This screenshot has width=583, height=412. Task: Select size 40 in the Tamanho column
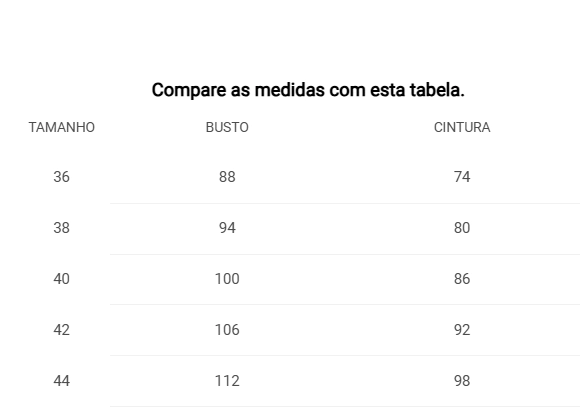tap(61, 279)
